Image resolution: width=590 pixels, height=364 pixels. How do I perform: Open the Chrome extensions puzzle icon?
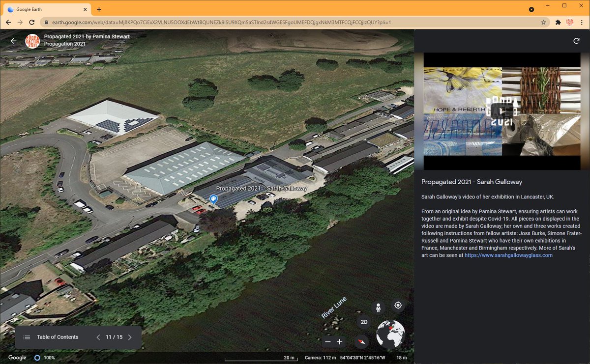click(558, 22)
